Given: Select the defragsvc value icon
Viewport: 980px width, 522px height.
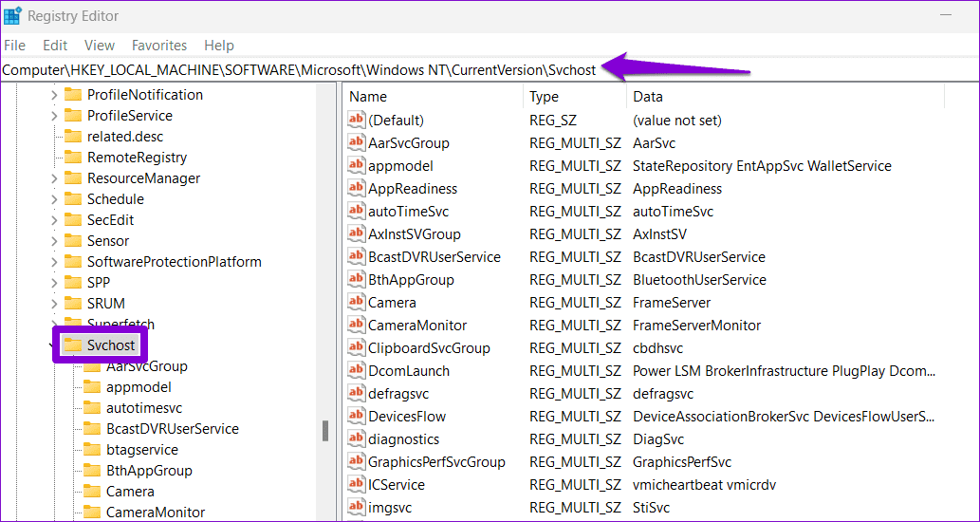Looking at the screenshot, I should click(x=357, y=394).
